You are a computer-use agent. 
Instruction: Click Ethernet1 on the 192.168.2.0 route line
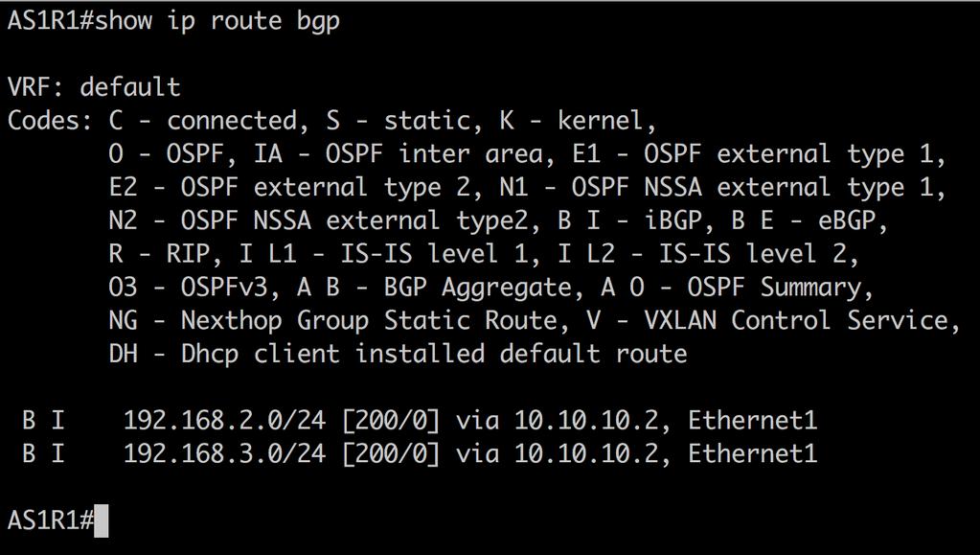click(753, 420)
